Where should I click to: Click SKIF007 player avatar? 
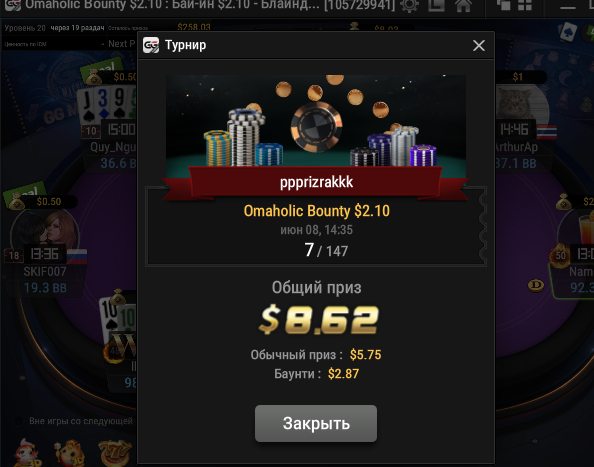coord(45,231)
